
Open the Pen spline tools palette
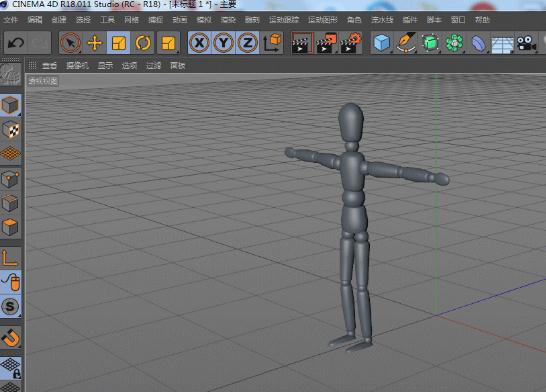point(406,43)
